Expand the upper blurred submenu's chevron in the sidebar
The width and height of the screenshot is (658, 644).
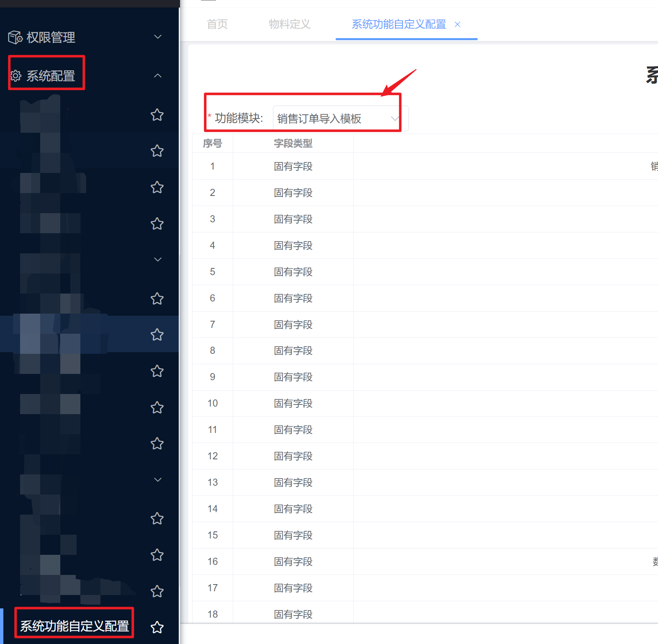158,260
